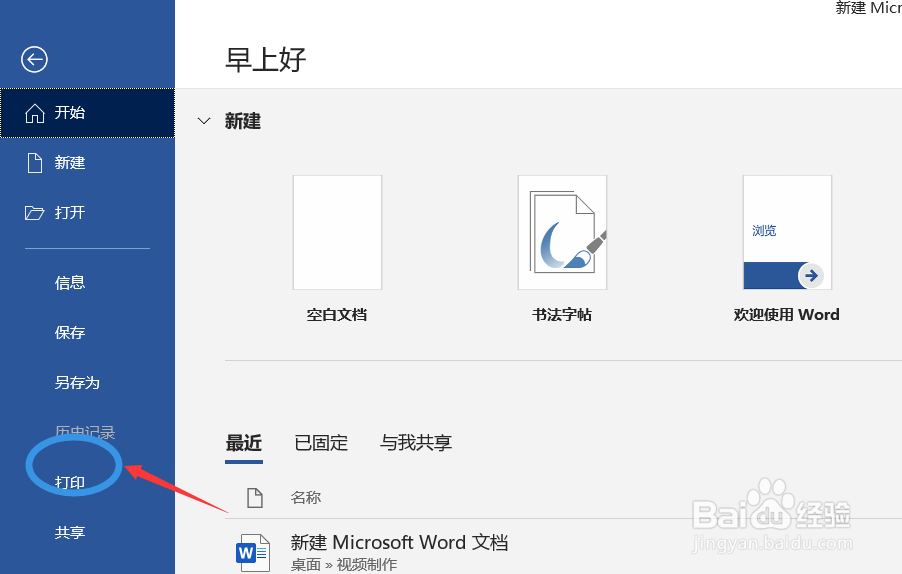The height and width of the screenshot is (574, 902).
Task: Open recent file 新建 Microsoft Word 文档
Action: tap(399, 542)
